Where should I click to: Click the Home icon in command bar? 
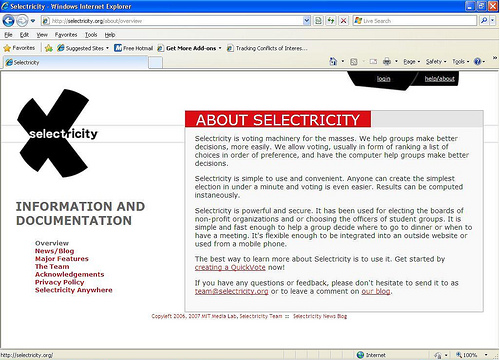point(333,61)
